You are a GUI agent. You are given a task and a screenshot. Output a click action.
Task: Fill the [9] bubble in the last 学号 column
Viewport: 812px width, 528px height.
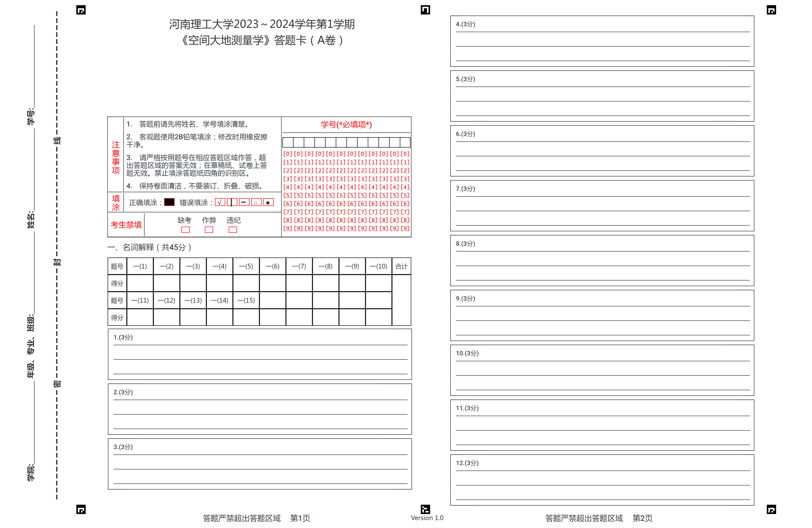coord(405,229)
